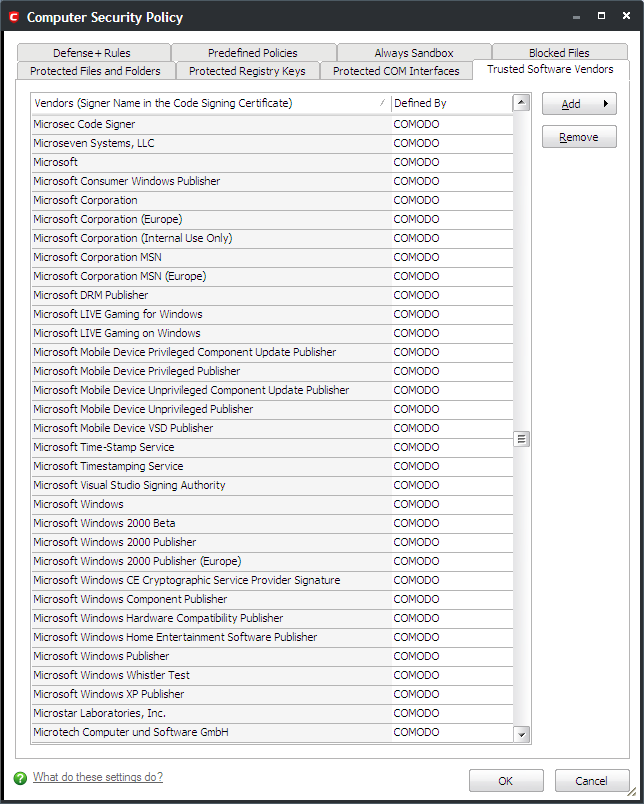Select Microsoft Mobile Device Unprivileged Publisher
This screenshot has height=804, width=644.
(x=272, y=409)
